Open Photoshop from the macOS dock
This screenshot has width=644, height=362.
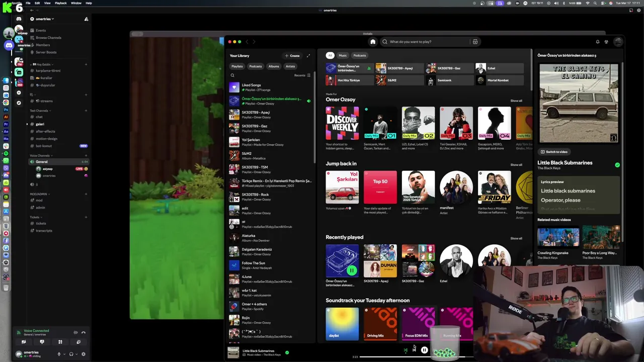6,110
